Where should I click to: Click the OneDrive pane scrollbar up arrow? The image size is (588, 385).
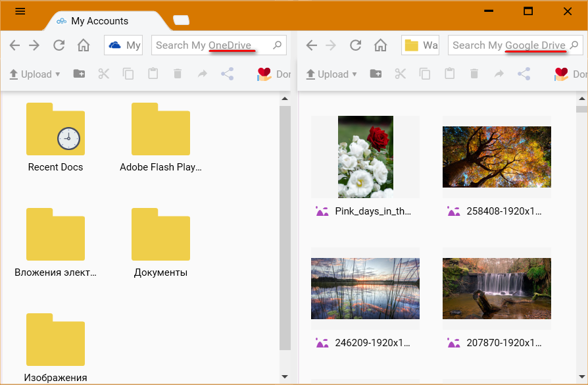[x=285, y=99]
